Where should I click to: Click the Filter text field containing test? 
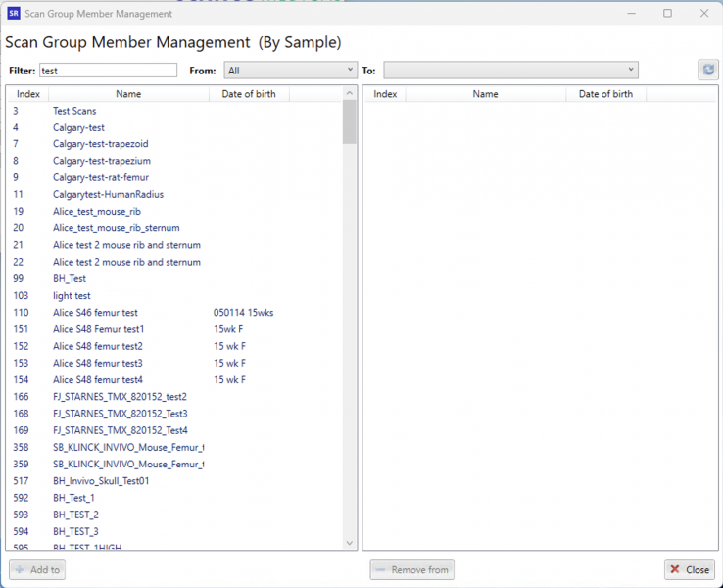coord(108,71)
